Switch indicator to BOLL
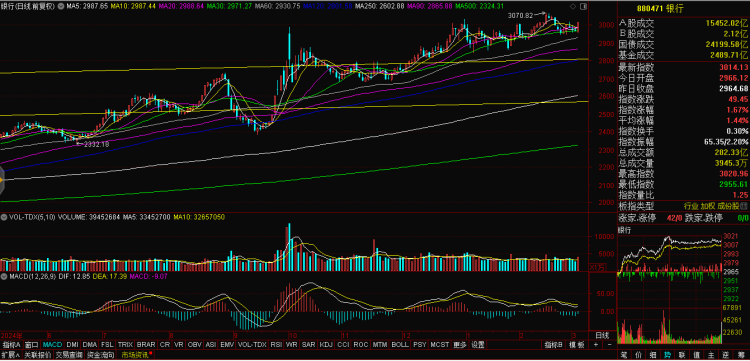The height and width of the screenshot is (361, 750). pyautogui.click(x=400, y=344)
